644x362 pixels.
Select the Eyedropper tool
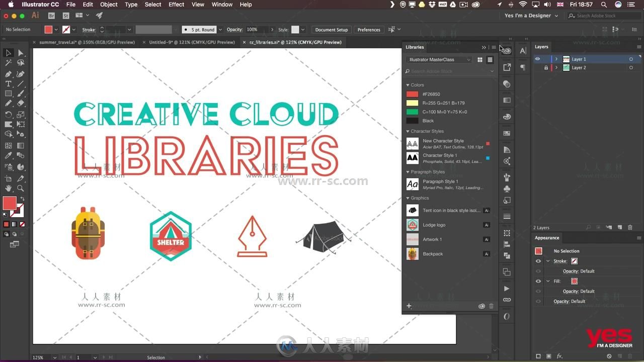9,156
